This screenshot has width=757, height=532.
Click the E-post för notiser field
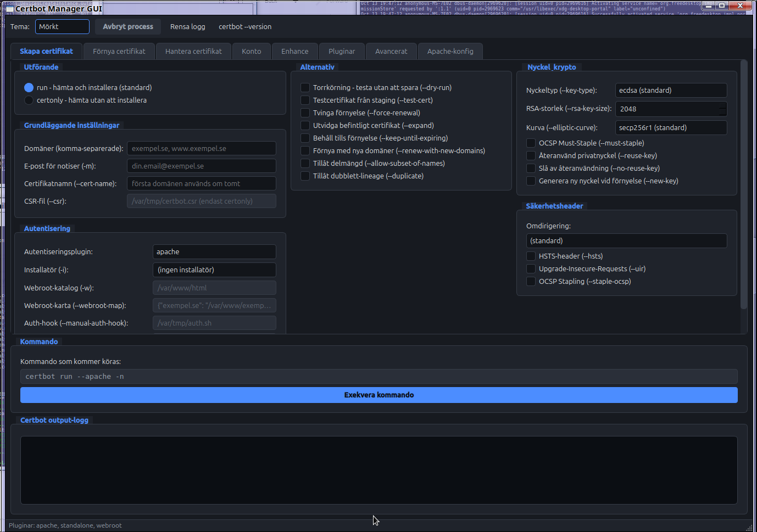tap(202, 166)
